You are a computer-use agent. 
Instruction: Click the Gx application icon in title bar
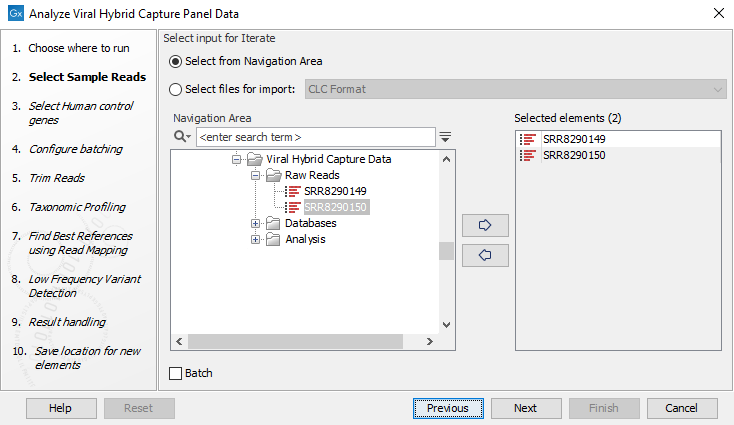click(x=16, y=14)
